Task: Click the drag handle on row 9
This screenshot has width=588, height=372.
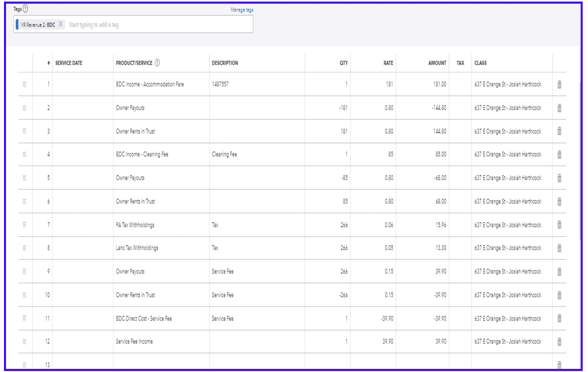Action: pyautogui.click(x=24, y=272)
